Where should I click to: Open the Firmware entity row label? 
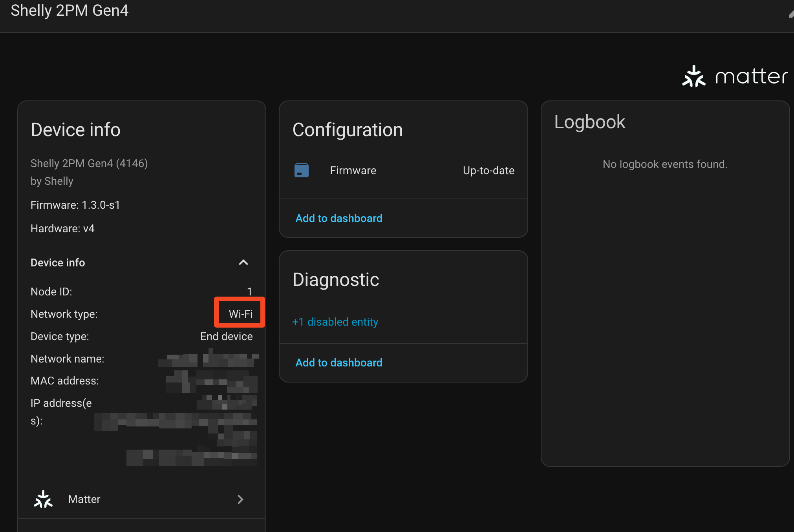[353, 171]
